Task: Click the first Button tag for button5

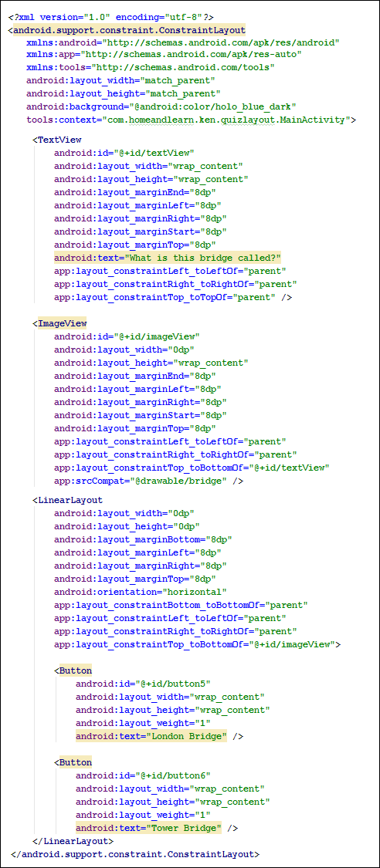Action: click(x=73, y=670)
